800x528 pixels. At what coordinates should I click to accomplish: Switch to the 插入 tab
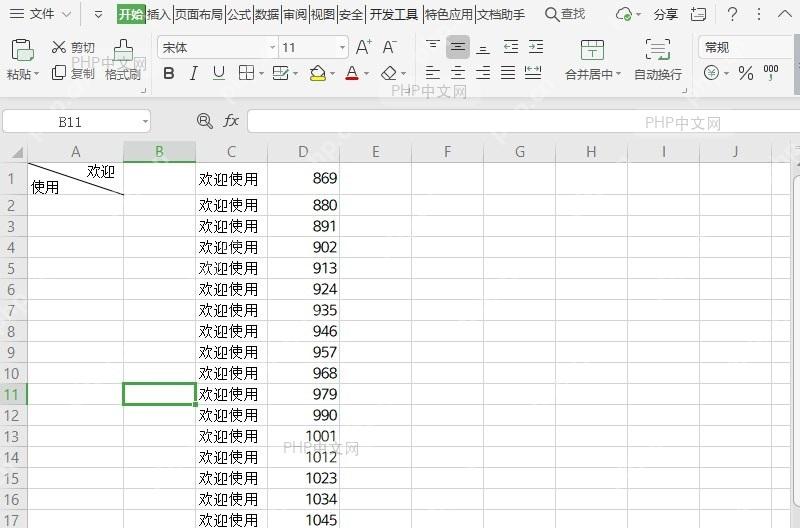point(159,14)
